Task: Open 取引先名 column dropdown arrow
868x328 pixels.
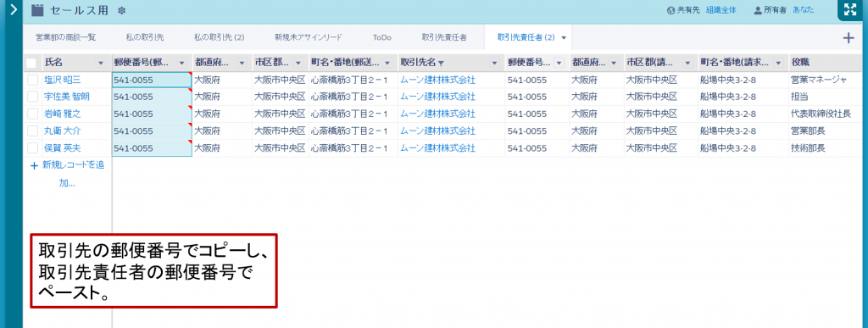Action: pyautogui.click(x=494, y=63)
